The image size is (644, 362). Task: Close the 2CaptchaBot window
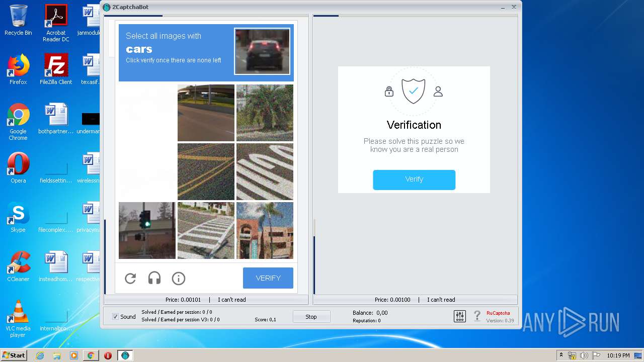coord(514,7)
